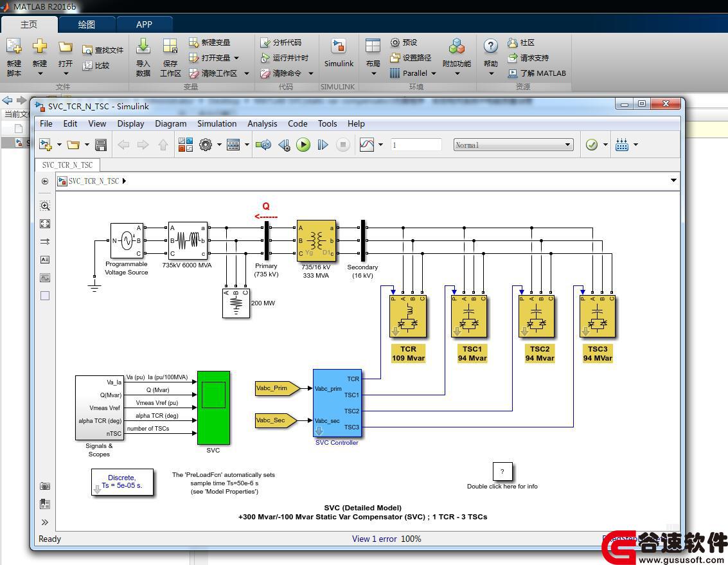
Task: Click the yellow plus 新建 icon in MATLAB
Action: [x=40, y=46]
